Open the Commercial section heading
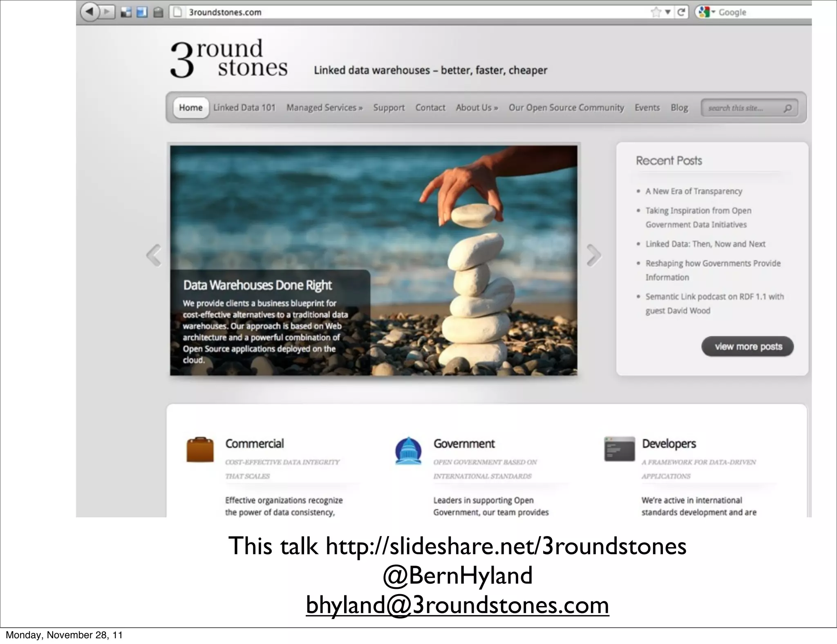Screen dimensions: 837x644 pyautogui.click(x=254, y=444)
